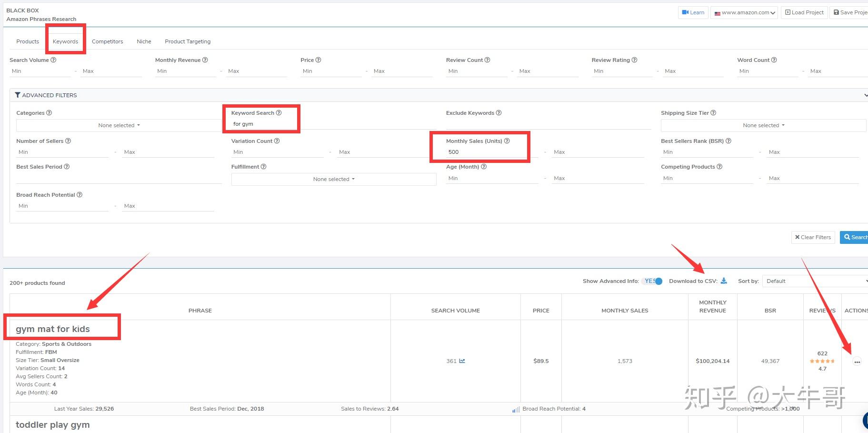868x433 pixels.
Task: Show help for Shipping Size Tier
Action: pos(713,113)
